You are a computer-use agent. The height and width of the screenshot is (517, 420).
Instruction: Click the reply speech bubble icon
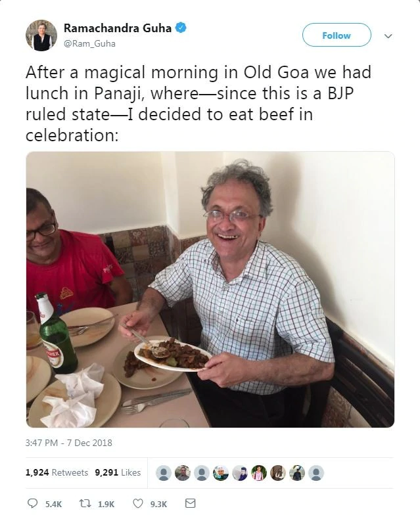pos(33,504)
